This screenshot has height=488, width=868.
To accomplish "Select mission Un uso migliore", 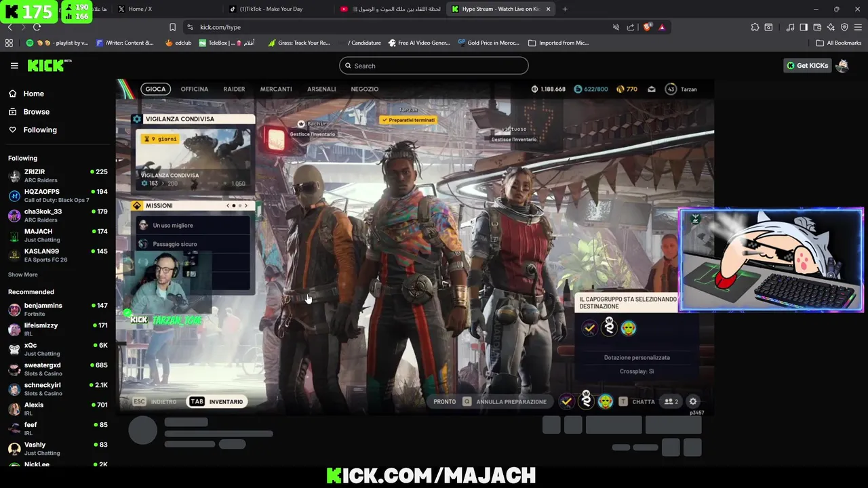I will point(193,225).
